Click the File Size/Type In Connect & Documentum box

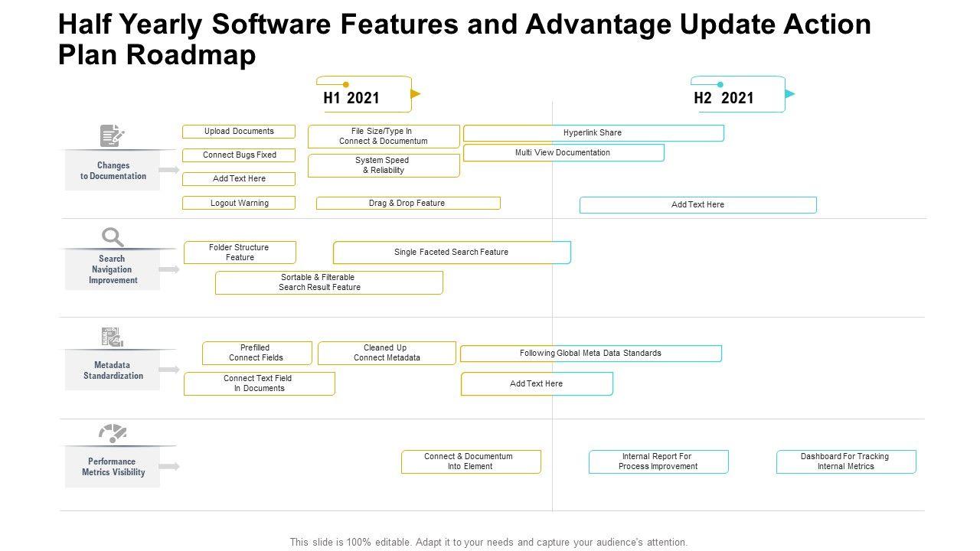pyautogui.click(x=384, y=136)
